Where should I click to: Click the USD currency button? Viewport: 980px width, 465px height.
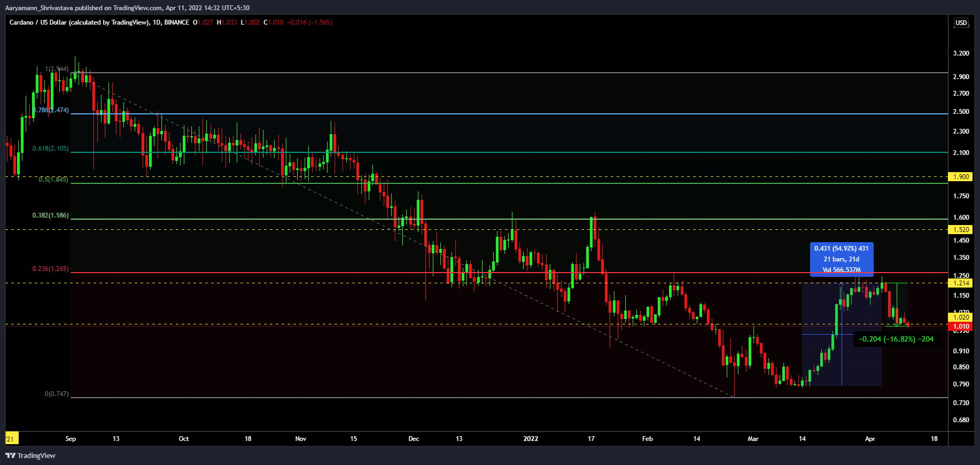point(961,22)
